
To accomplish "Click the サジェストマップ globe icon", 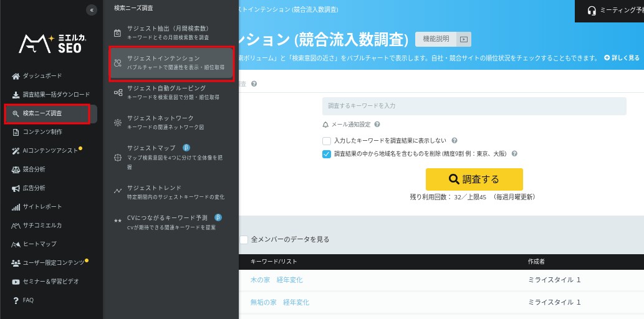I will (x=118, y=157).
